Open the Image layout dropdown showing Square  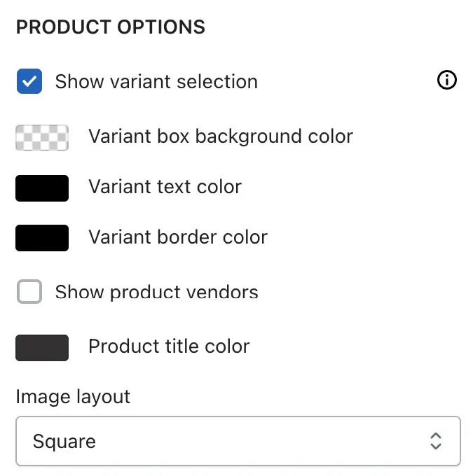pyautogui.click(x=238, y=441)
